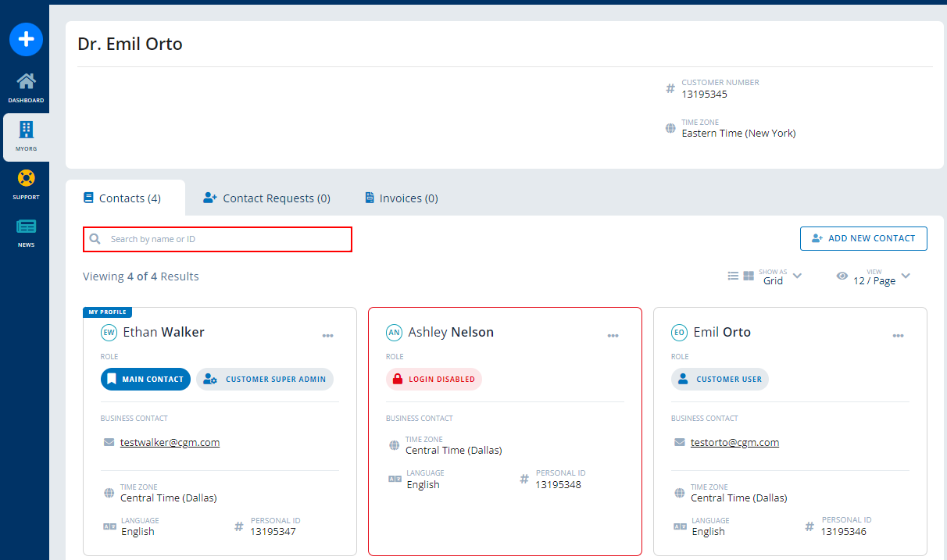
Task: Toggle the Login Disabled status on Ashley Nelson
Action: [434, 379]
